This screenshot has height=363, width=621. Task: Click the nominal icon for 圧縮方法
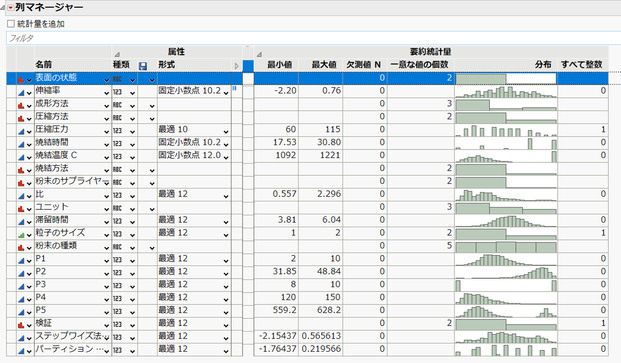pyautogui.click(x=21, y=118)
